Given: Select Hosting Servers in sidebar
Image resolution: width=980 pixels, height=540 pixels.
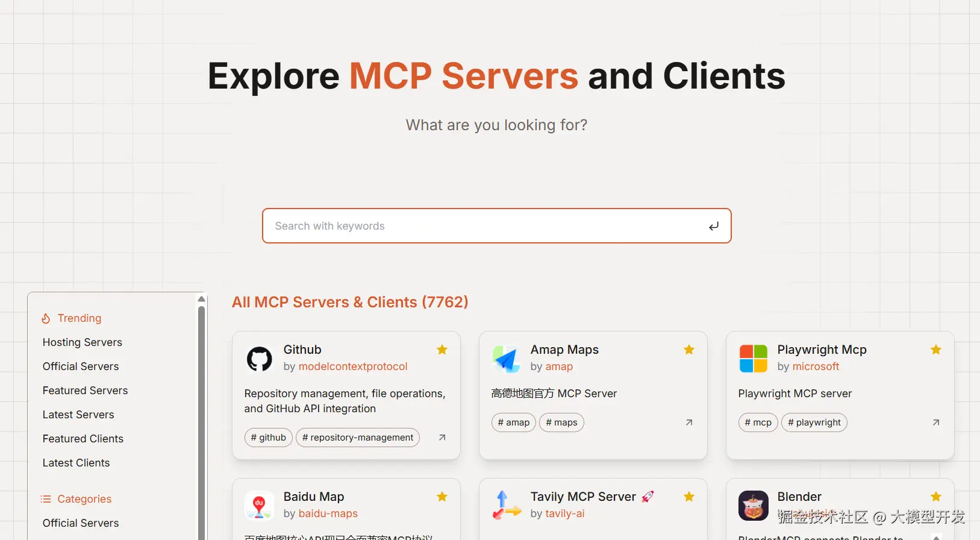Looking at the screenshot, I should click(83, 342).
